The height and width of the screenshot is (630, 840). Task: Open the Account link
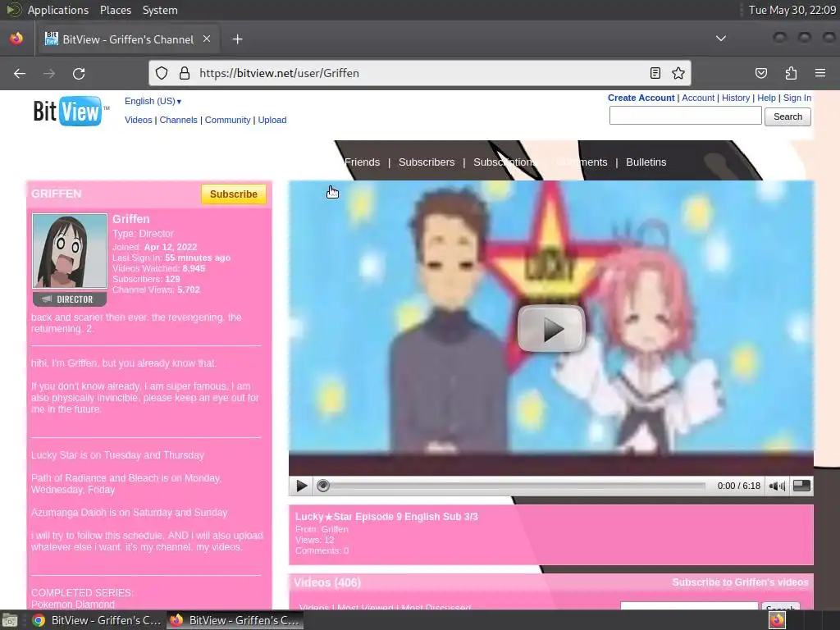(698, 98)
